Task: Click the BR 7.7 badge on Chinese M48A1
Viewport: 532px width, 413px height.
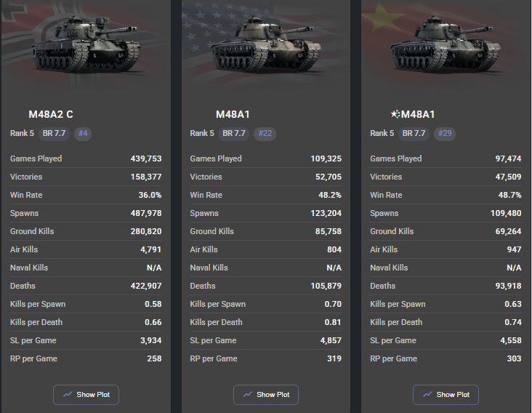Action: (414, 133)
